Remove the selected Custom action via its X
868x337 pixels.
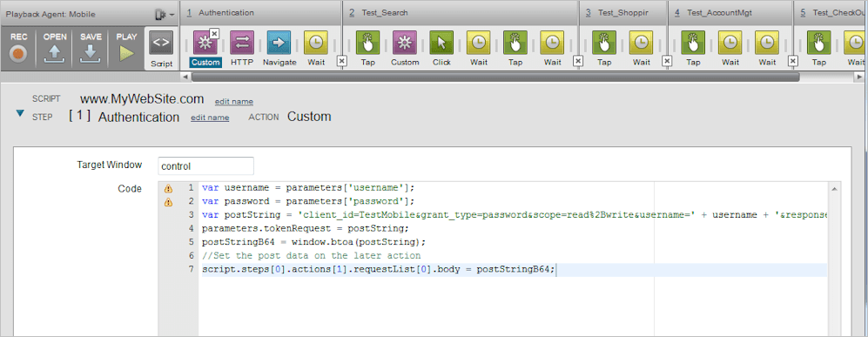[213, 33]
